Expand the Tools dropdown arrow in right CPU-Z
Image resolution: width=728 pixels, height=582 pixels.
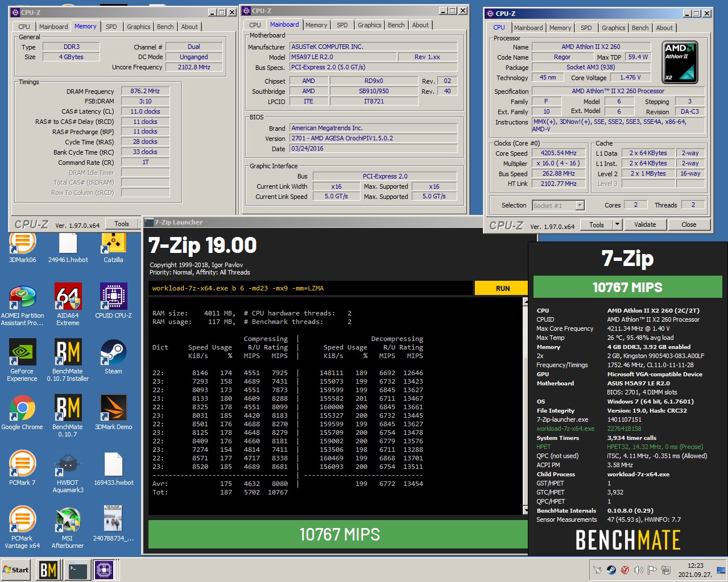[617, 225]
